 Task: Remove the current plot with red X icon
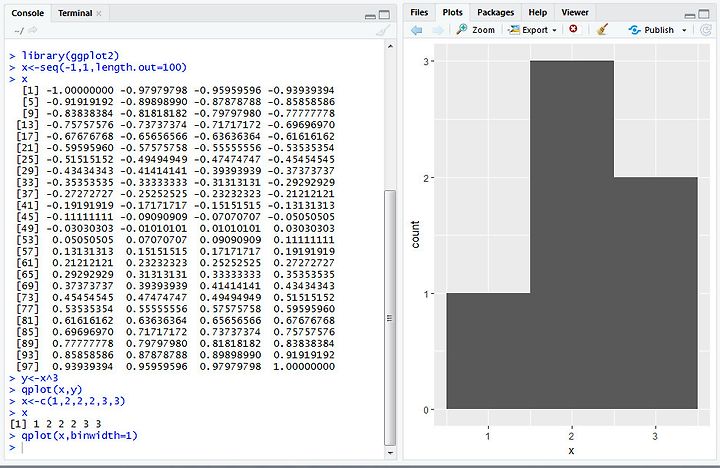573,29
